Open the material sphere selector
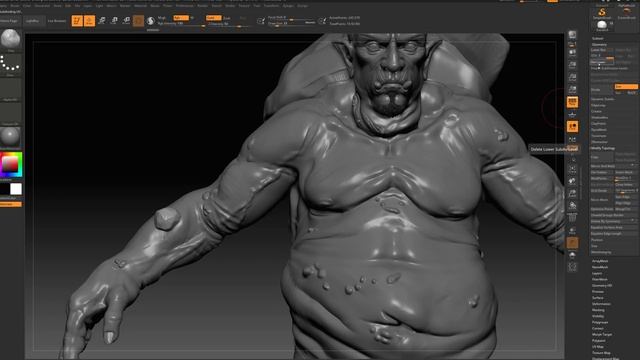This screenshot has width=640, height=360. (10, 137)
